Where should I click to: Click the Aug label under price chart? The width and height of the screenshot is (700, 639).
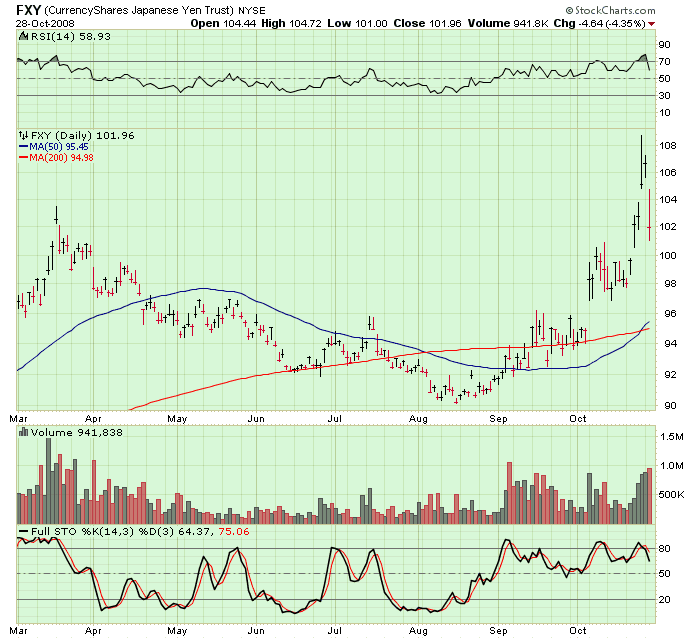418,419
